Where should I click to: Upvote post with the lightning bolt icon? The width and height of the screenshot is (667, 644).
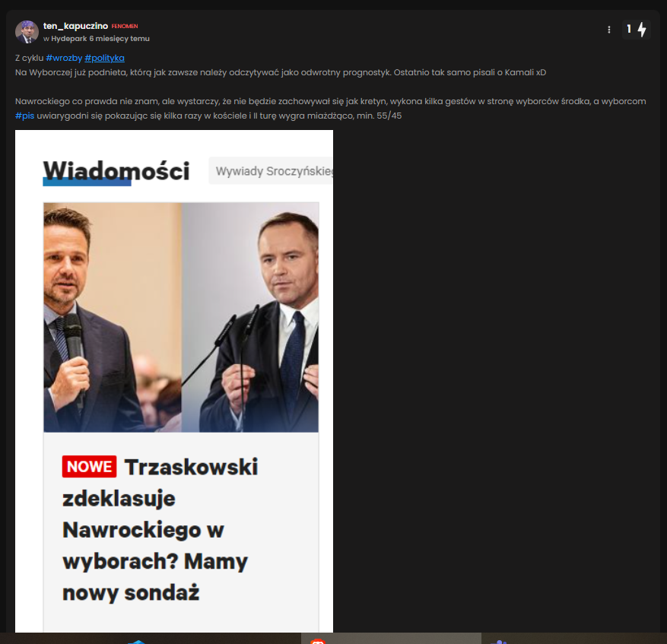[x=642, y=30]
